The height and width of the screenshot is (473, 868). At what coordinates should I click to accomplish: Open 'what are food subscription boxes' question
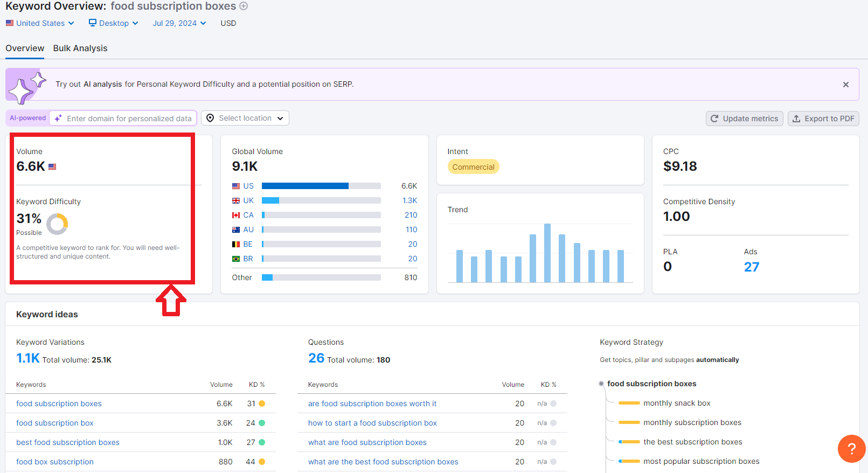367,442
